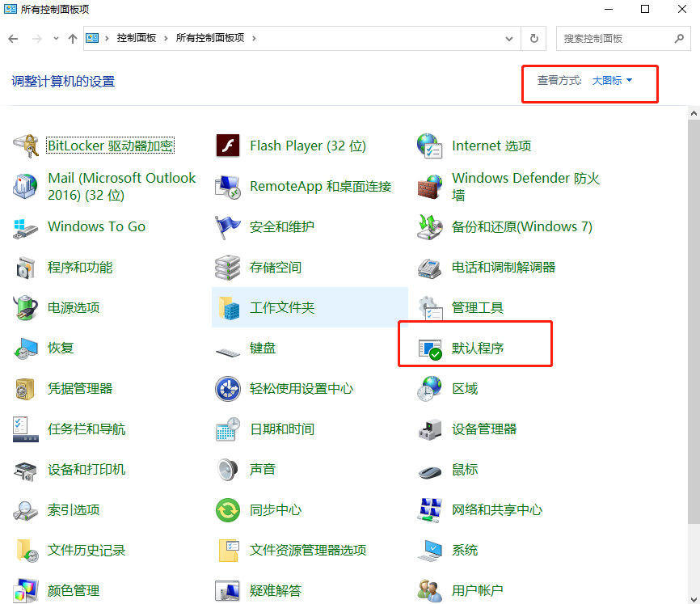700x604 pixels.
Task: Open the 默认程序 link text
Action: (x=478, y=348)
